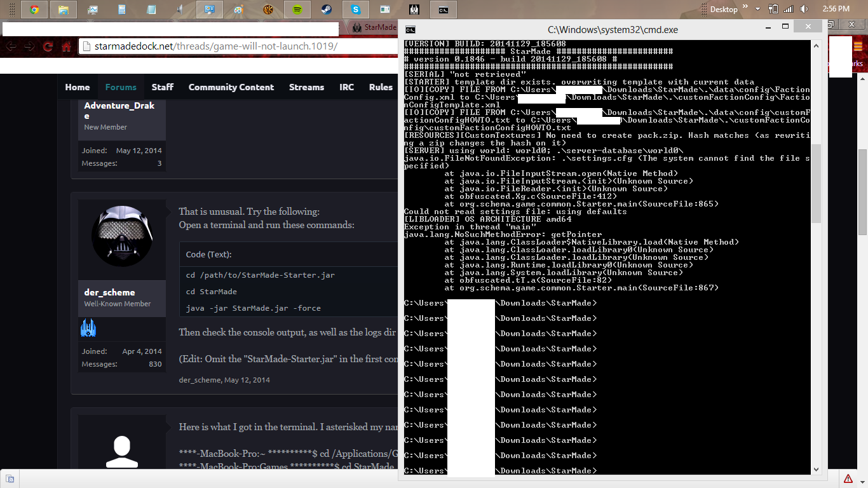Show hidden system tray icons

tap(757, 9)
